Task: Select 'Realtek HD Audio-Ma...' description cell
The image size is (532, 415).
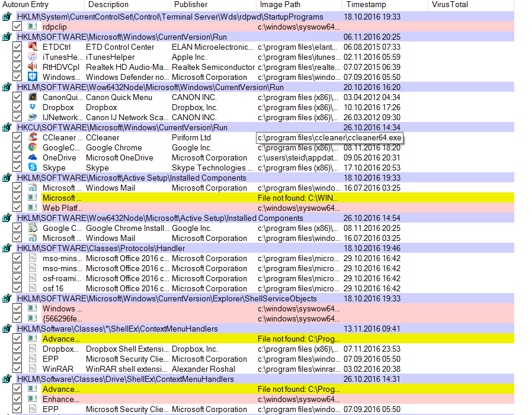Action: (x=127, y=67)
